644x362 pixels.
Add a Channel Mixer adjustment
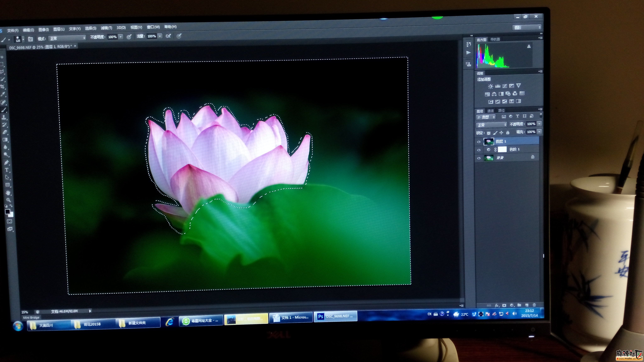click(515, 93)
